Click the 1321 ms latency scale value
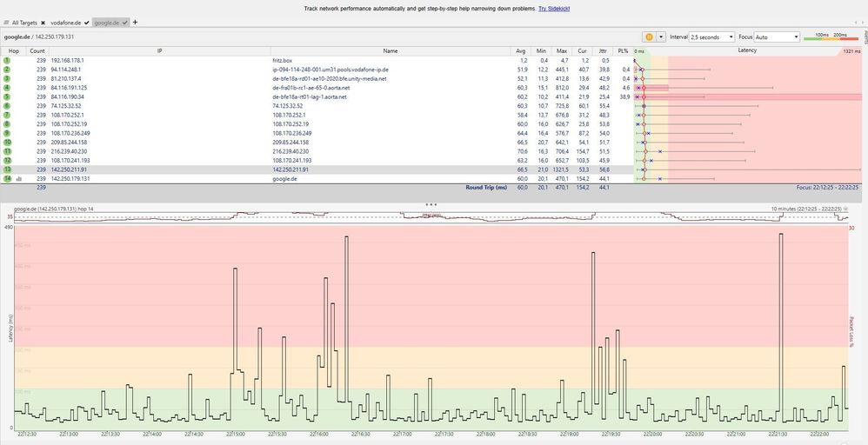This screenshot has height=445, width=868. pyautogui.click(x=851, y=51)
